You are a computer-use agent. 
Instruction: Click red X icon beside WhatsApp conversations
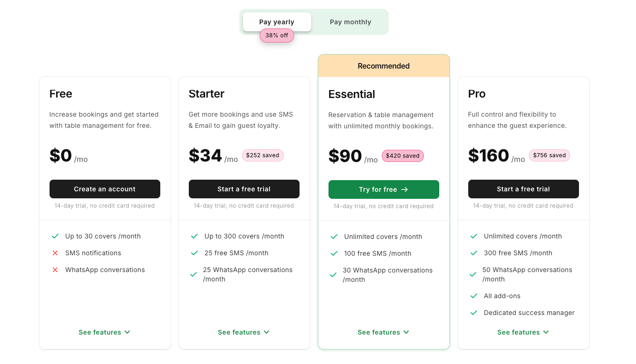pos(55,270)
